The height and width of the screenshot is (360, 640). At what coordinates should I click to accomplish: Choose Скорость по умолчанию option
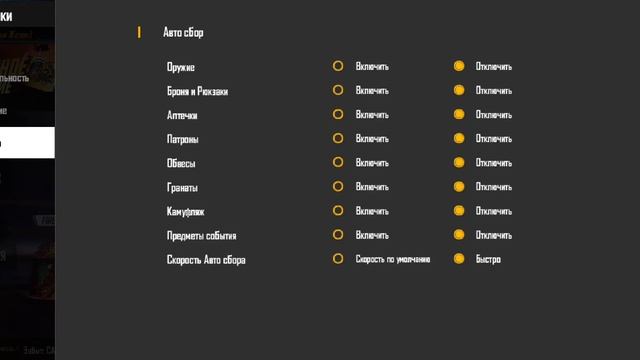click(x=338, y=259)
